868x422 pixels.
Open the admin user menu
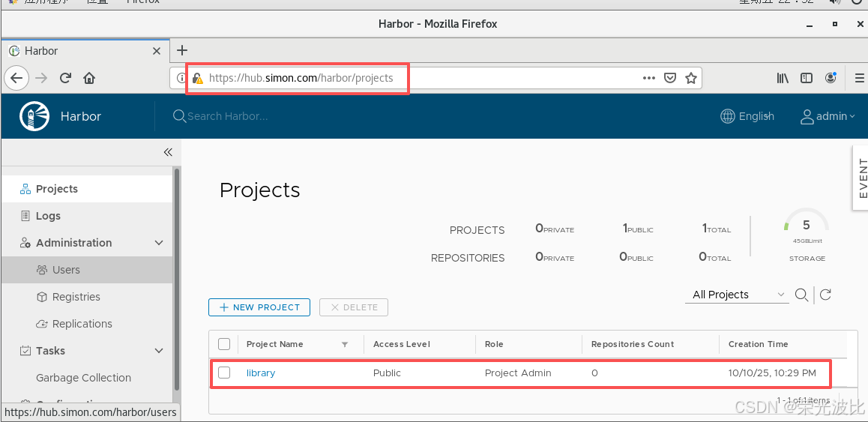[828, 116]
